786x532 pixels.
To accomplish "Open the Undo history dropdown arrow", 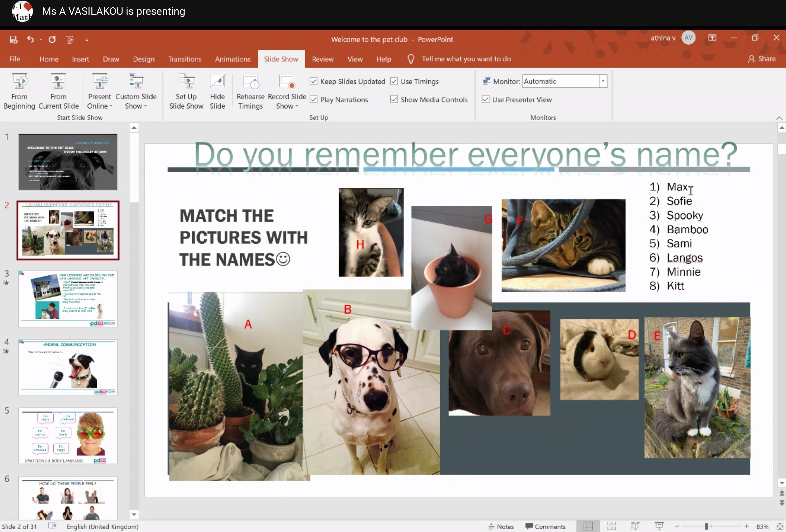I will tap(41, 40).
